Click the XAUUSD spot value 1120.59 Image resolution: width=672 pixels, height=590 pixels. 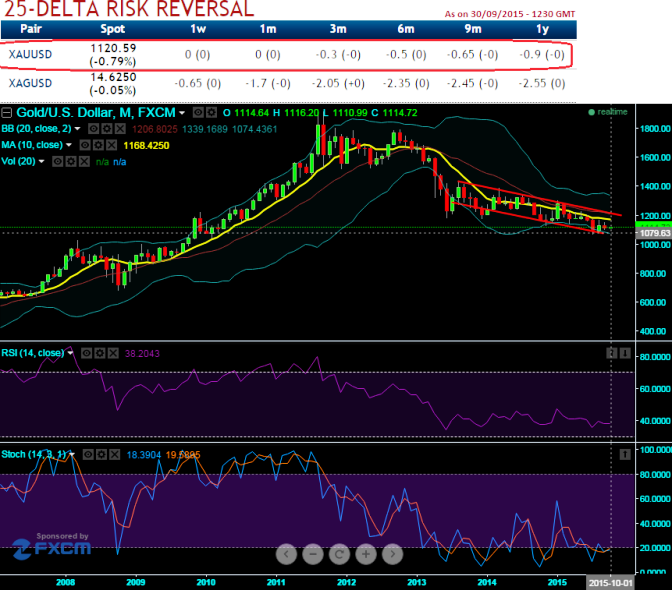(113, 48)
